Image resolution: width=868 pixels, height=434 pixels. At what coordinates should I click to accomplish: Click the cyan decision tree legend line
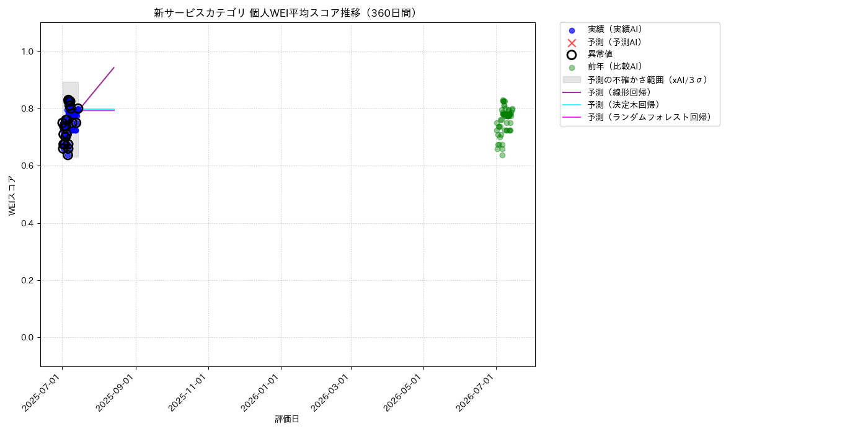tap(572, 105)
